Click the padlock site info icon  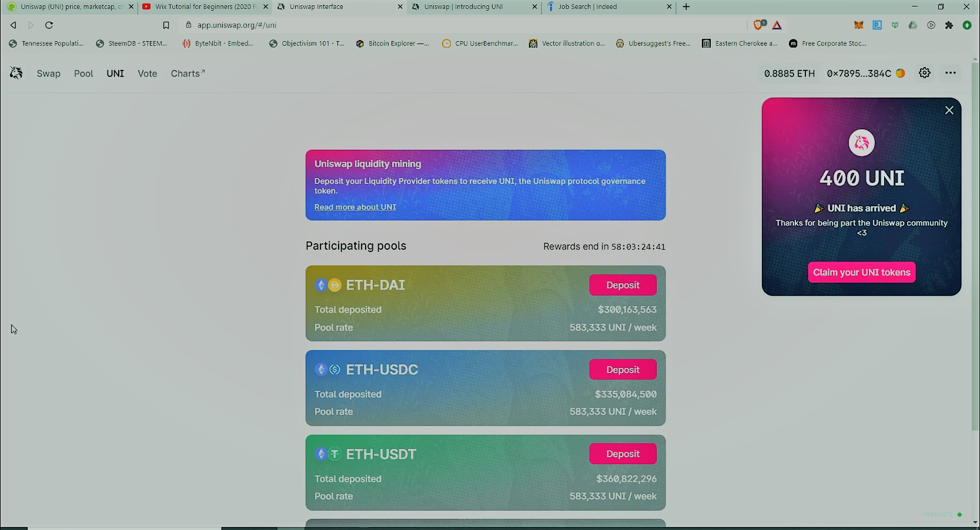point(189,25)
